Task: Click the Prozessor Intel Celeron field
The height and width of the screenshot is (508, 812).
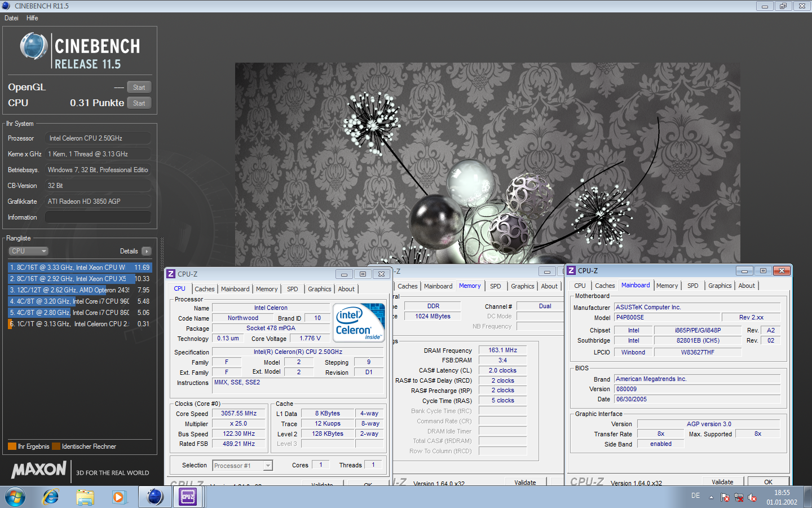Action: [x=98, y=138]
